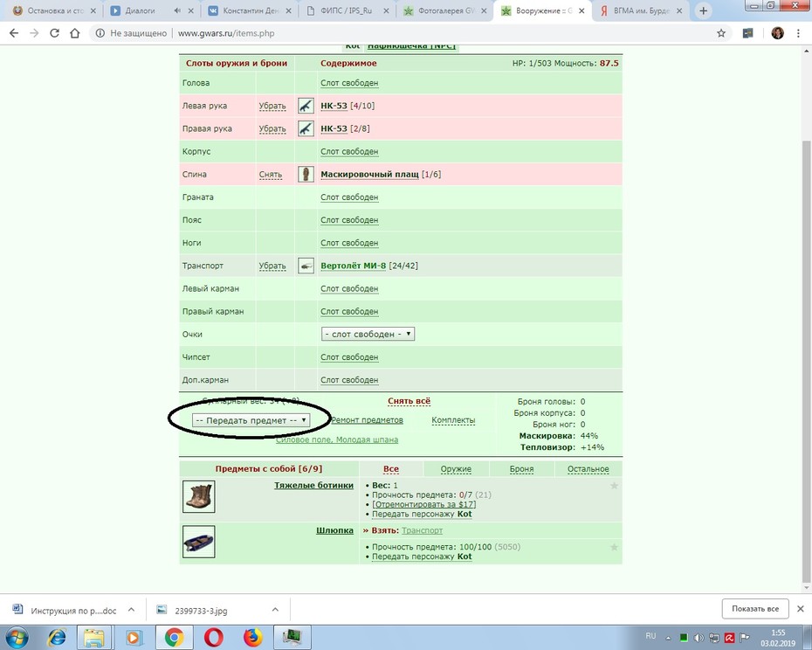This screenshot has height=650, width=812.
Task: Click the Голова Слот свободен link
Action: point(349,83)
